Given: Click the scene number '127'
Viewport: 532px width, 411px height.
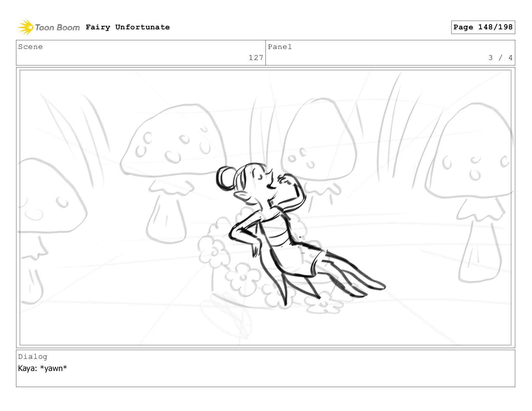Looking at the screenshot, I should 256,58.
